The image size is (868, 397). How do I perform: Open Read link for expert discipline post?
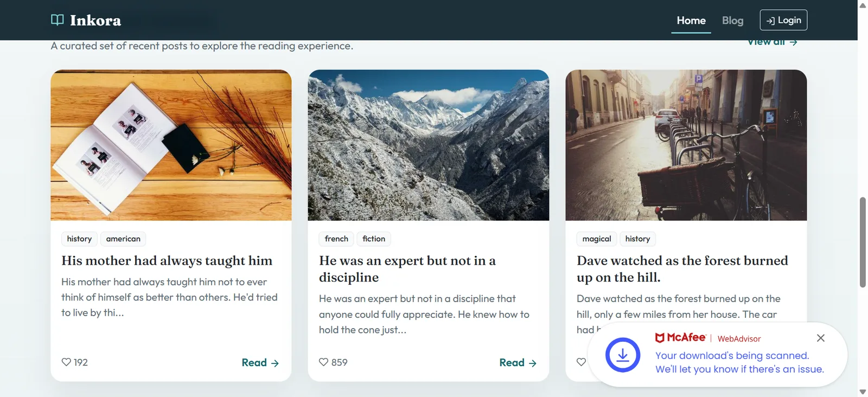518,363
